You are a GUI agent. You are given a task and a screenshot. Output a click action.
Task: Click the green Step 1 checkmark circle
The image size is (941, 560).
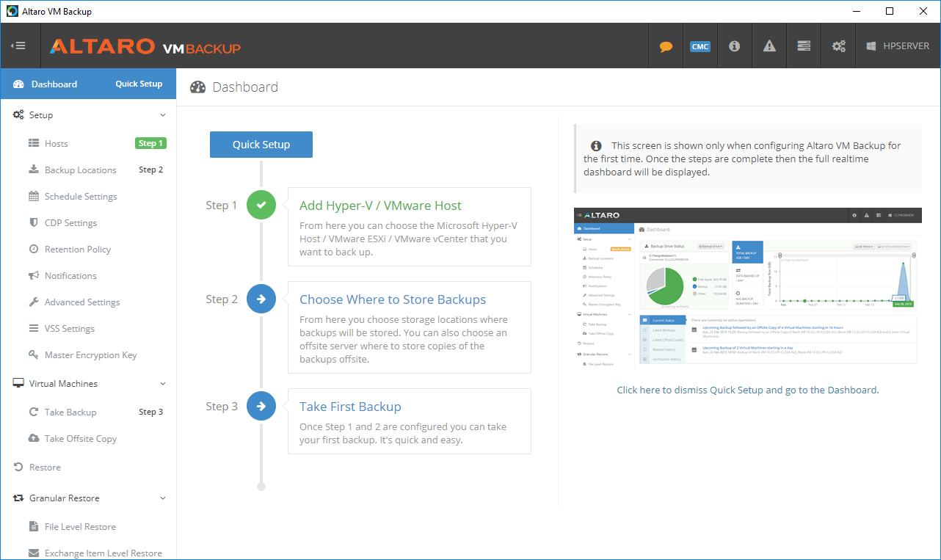261,205
